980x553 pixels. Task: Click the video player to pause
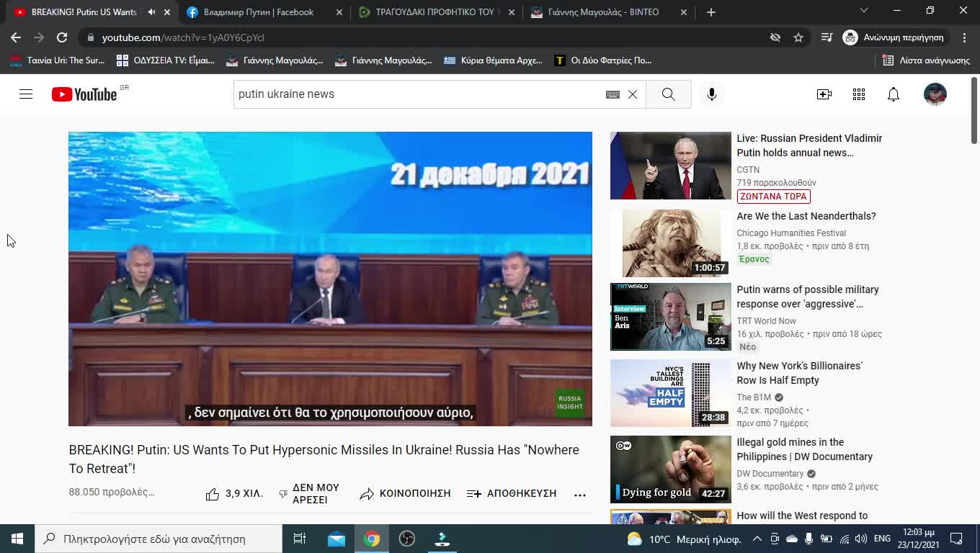click(x=330, y=279)
